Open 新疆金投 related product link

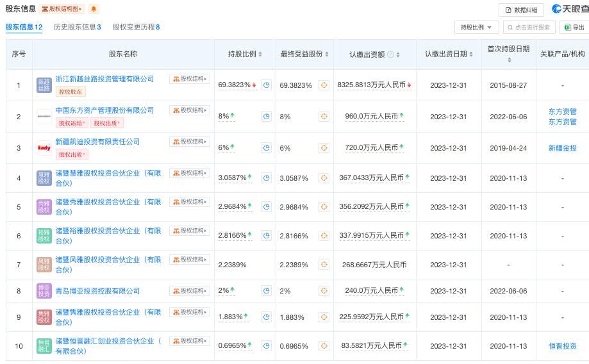[562, 148]
